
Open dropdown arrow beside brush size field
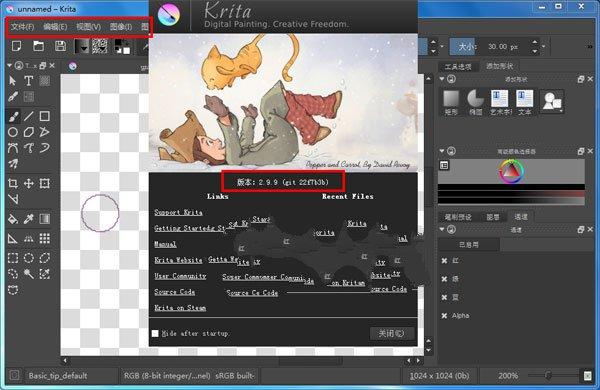544,47
